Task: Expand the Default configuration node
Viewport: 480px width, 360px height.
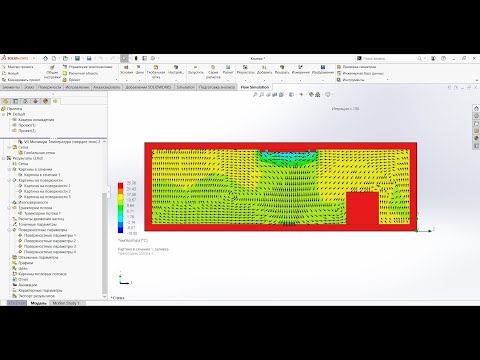Action: [x=4, y=114]
